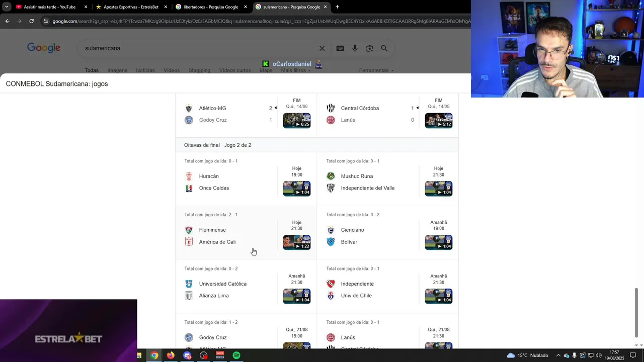Image resolution: width=644 pixels, height=362 pixels.
Task: Open the Windows notification center icon
Action: click(x=633, y=355)
